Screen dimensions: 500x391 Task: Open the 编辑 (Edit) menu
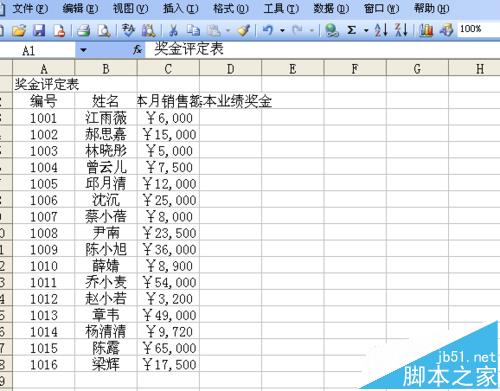pyautogui.click(x=80, y=8)
